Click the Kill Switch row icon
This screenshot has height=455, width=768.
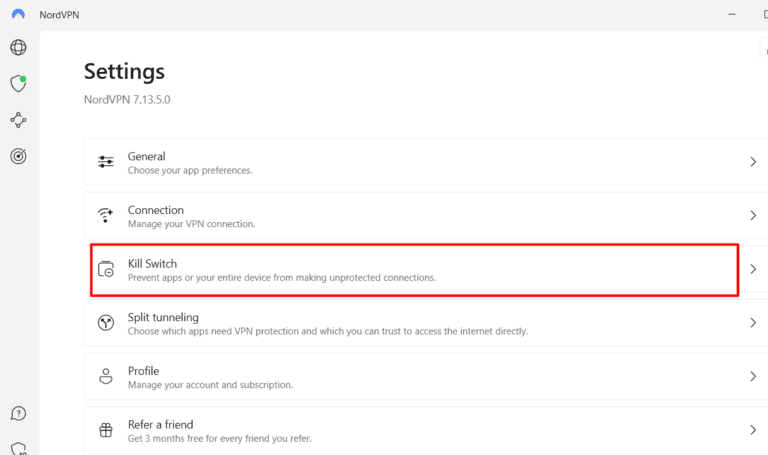tap(106, 269)
